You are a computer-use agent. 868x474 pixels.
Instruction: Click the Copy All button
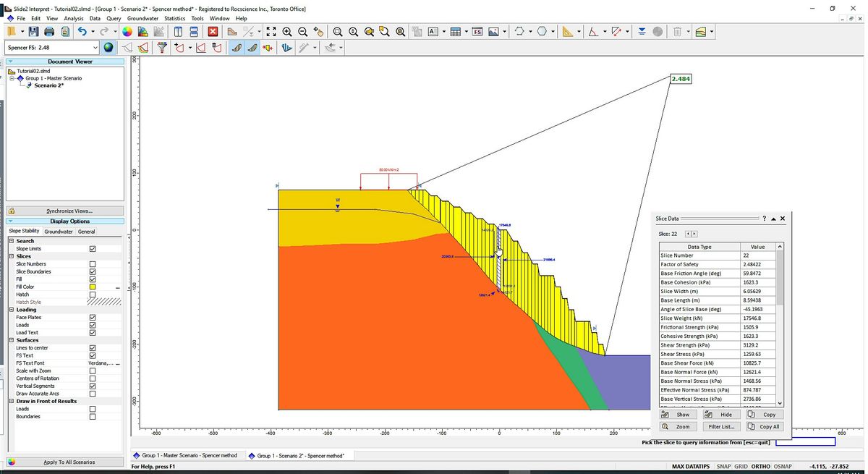tap(763, 427)
